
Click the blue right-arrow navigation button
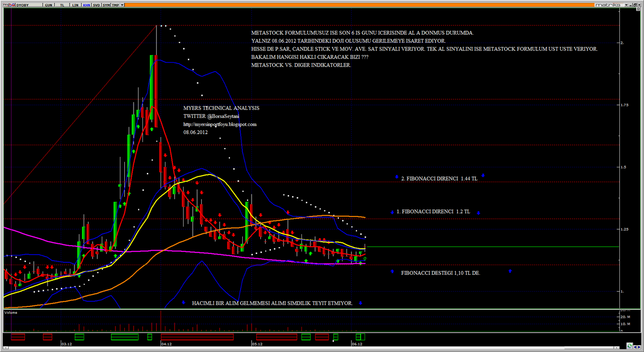pos(639,347)
